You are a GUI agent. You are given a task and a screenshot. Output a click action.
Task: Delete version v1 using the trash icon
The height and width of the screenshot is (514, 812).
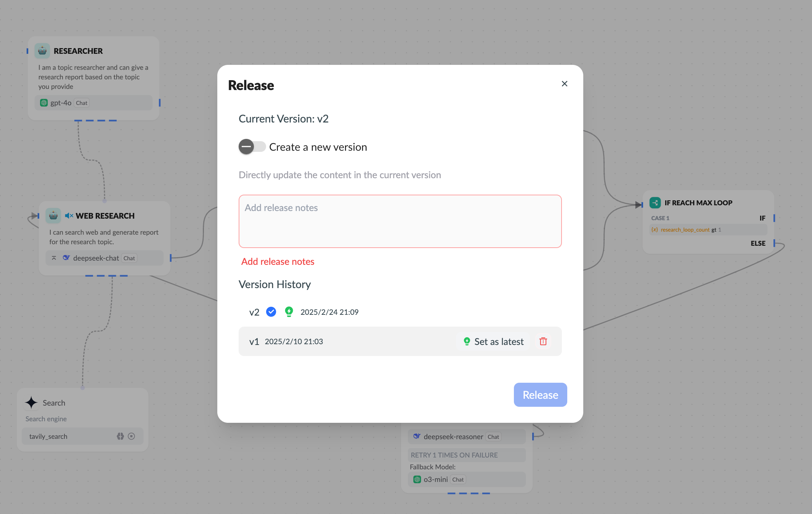click(543, 341)
